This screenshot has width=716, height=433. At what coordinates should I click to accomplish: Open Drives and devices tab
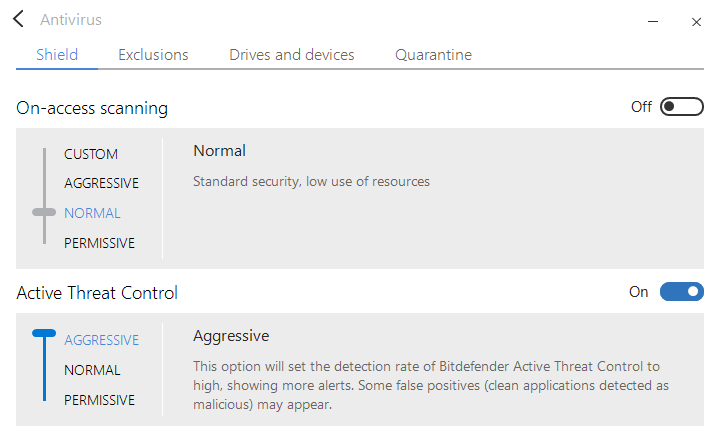point(292,55)
